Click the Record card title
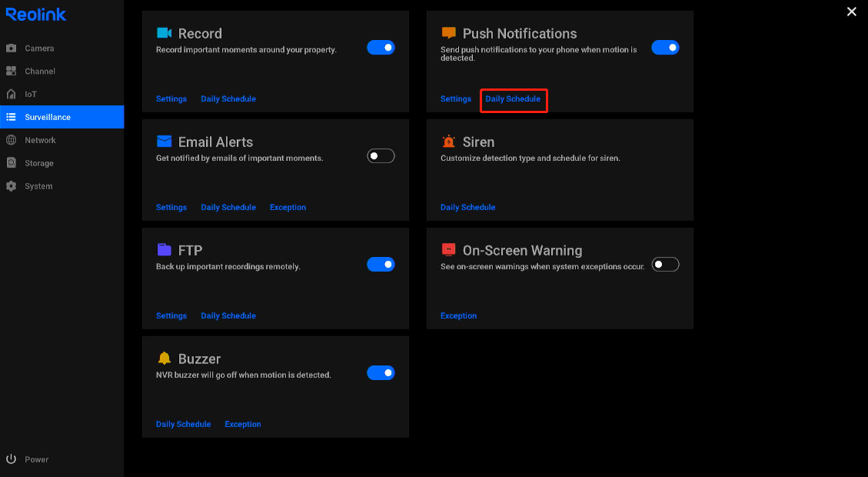 pyautogui.click(x=200, y=33)
